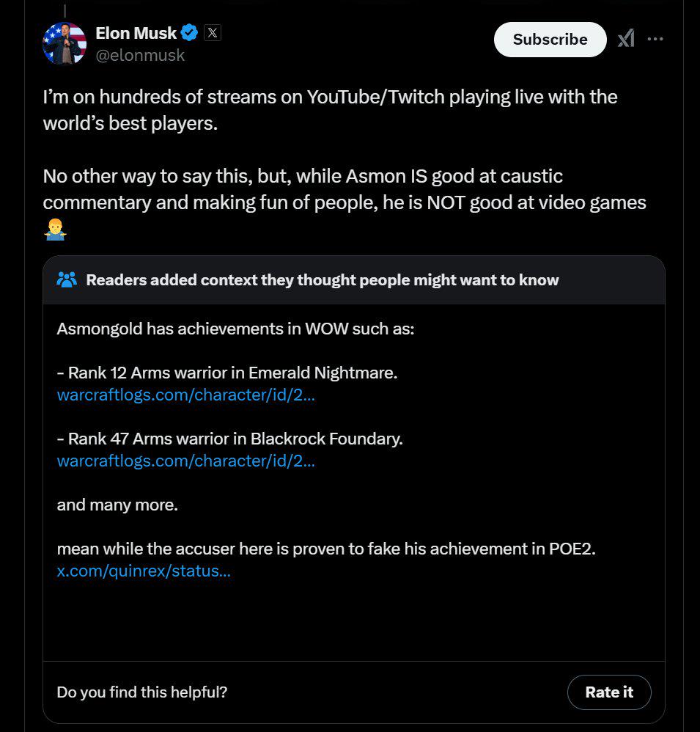
Task: Click the X affiliate badge next to name
Action: point(212,32)
